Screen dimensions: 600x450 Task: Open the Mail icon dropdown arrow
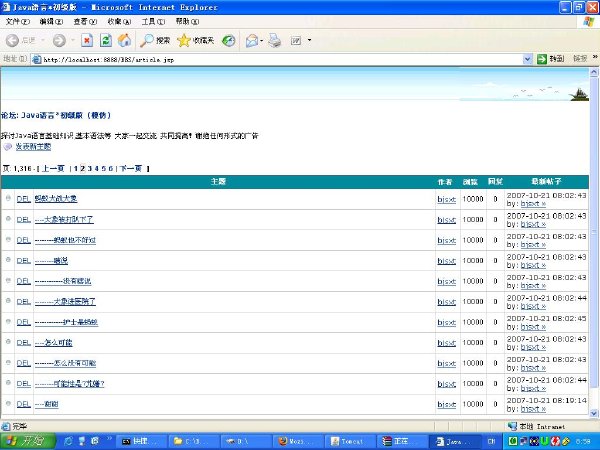(x=262, y=40)
